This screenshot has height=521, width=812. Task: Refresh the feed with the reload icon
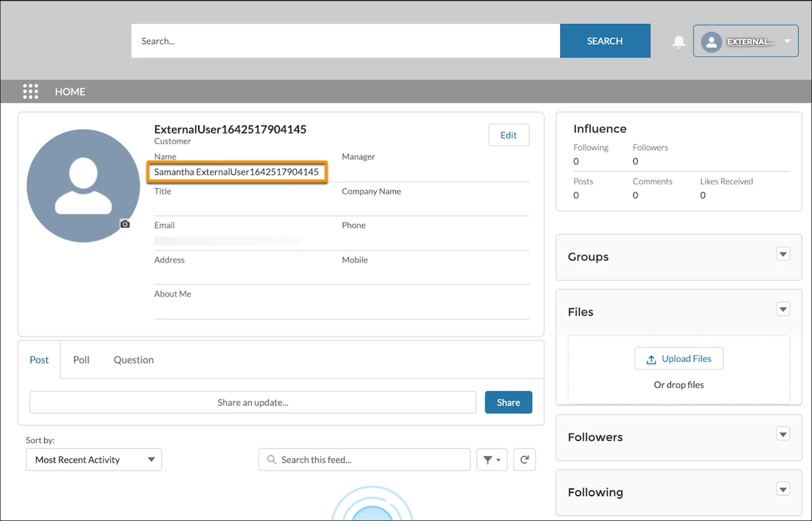pyautogui.click(x=524, y=460)
